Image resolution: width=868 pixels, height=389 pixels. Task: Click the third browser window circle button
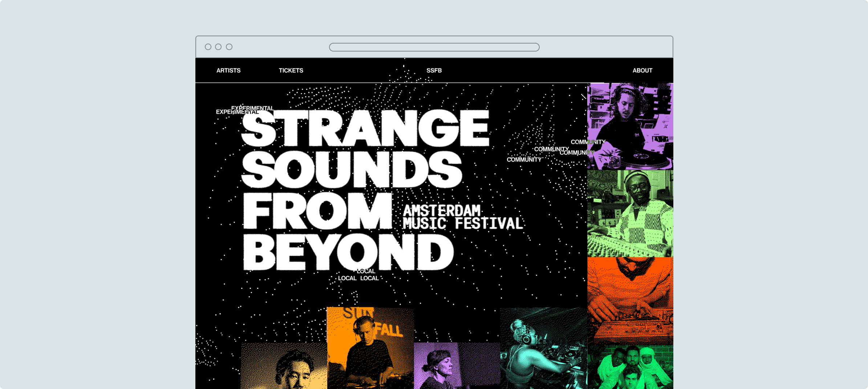tap(229, 47)
